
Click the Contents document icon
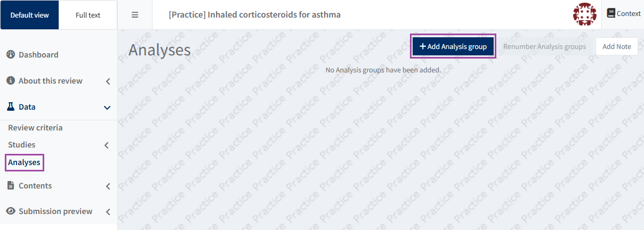[x=10, y=186]
